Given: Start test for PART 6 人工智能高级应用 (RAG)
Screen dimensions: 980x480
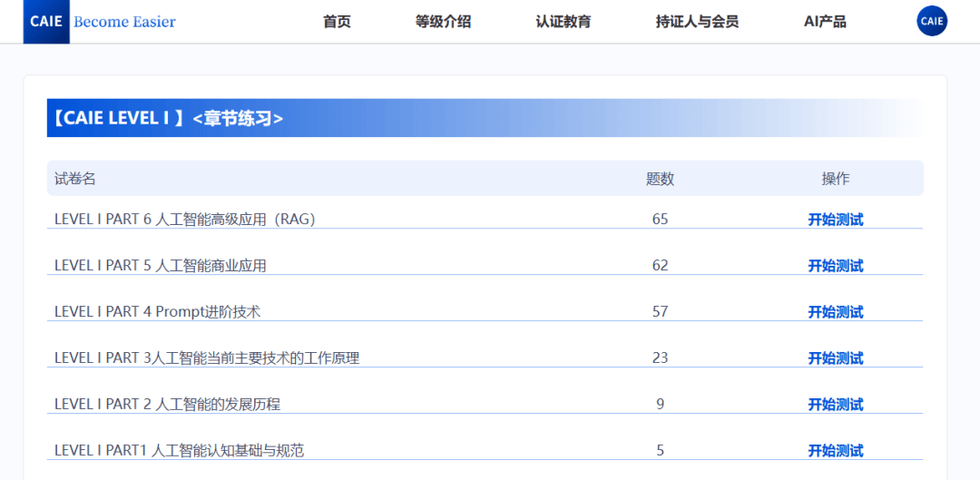Looking at the screenshot, I should (x=835, y=219).
